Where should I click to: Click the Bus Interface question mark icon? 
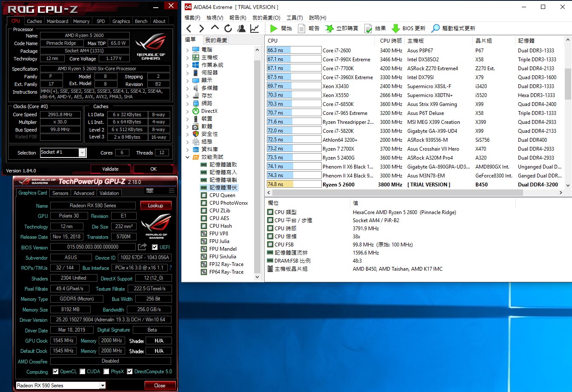click(x=171, y=268)
